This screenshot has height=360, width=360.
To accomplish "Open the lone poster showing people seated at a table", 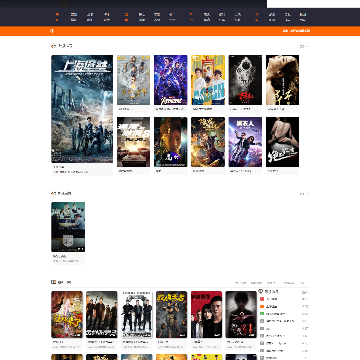I will pos(68,227).
